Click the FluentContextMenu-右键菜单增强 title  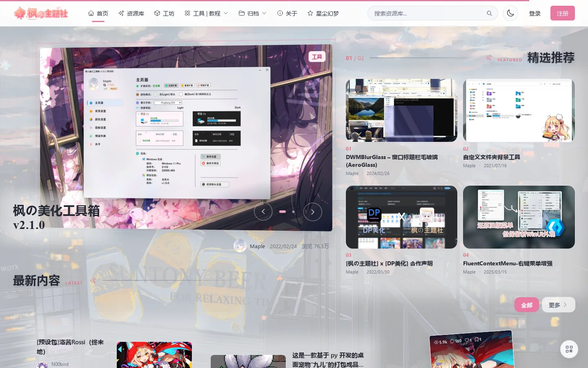pyautogui.click(x=508, y=263)
